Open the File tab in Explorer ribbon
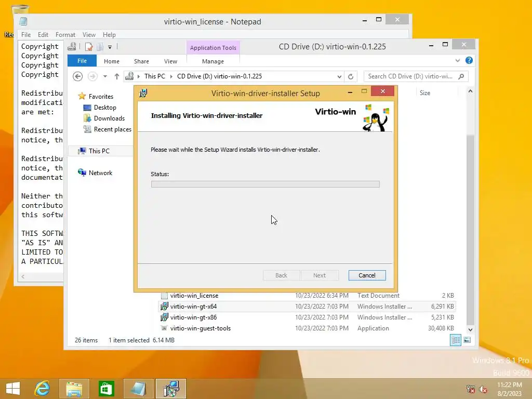Viewport: 532px width, 399px height. [82, 61]
